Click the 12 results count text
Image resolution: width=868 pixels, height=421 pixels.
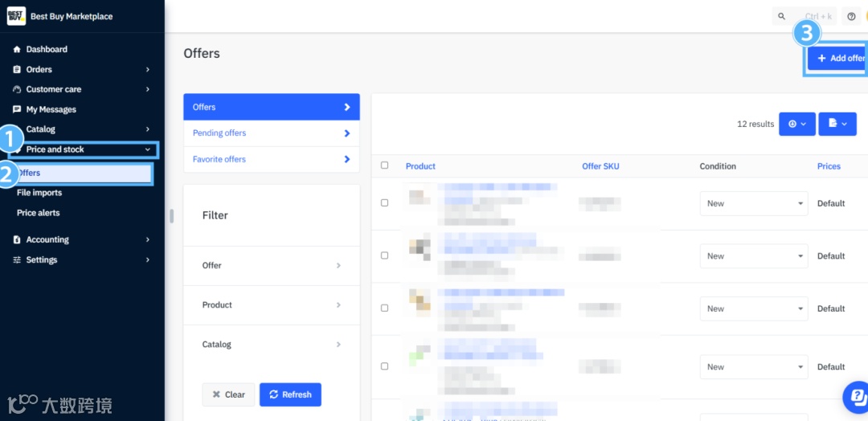tap(755, 124)
